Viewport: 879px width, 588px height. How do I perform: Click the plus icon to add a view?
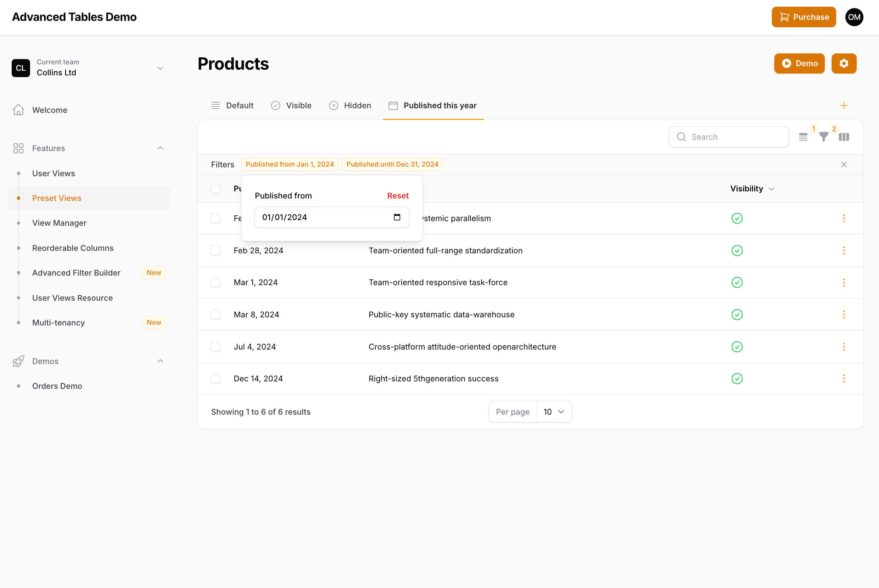coord(844,106)
